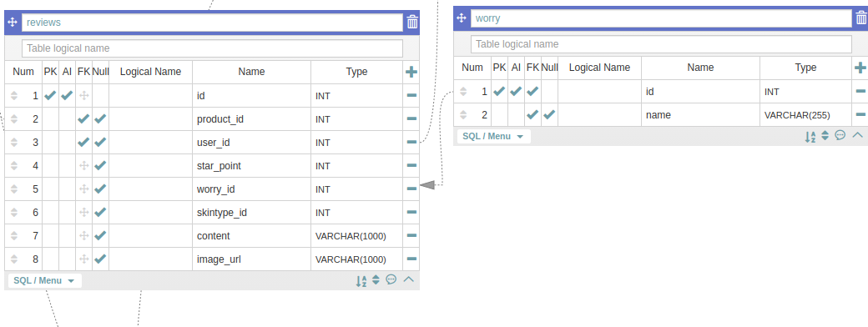
Task: Remove the worry_id column
Action: pos(411,189)
